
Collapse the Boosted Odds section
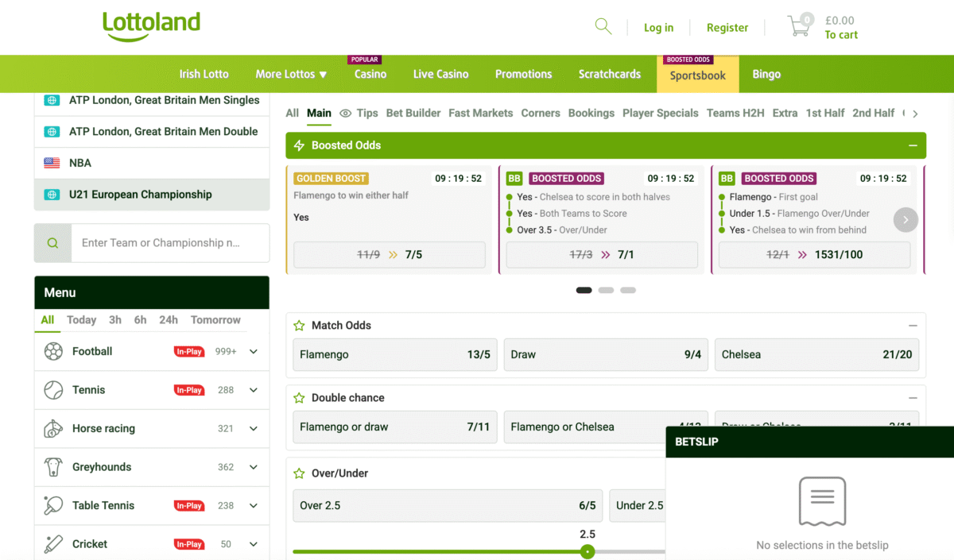tap(913, 145)
